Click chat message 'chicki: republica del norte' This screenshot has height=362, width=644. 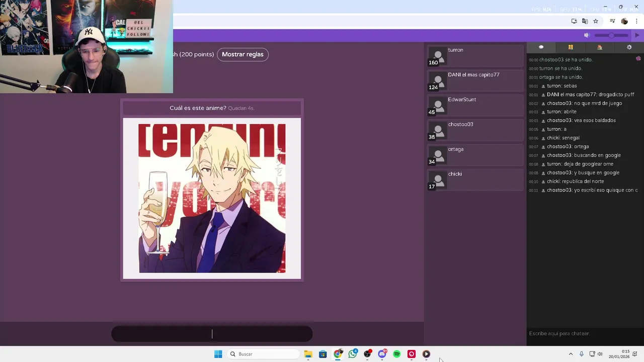tap(576, 182)
